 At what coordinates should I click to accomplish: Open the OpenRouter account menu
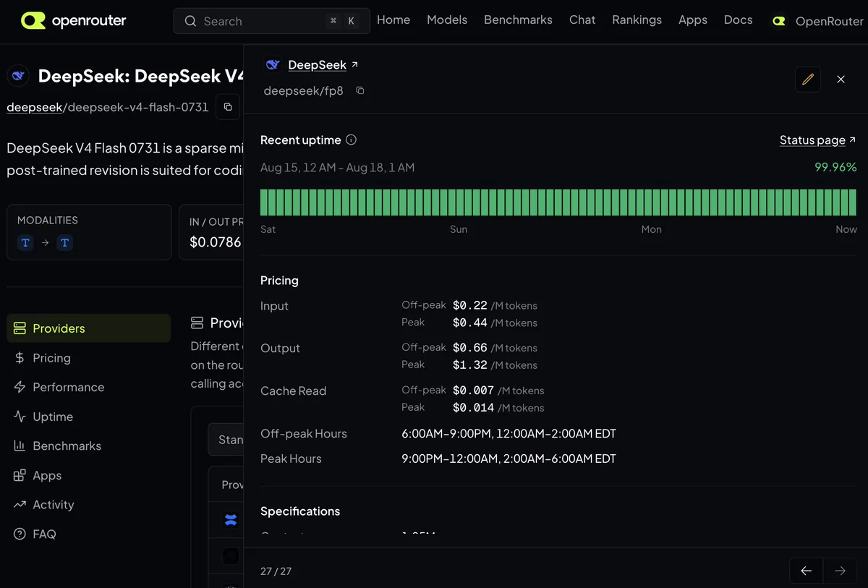[x=817, y=21]
